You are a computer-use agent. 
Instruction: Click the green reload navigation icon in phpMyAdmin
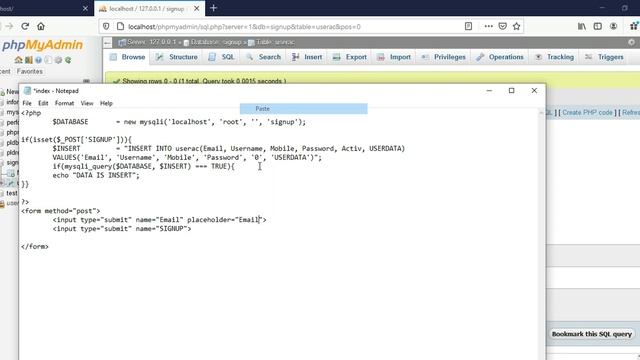pos(68,60)
